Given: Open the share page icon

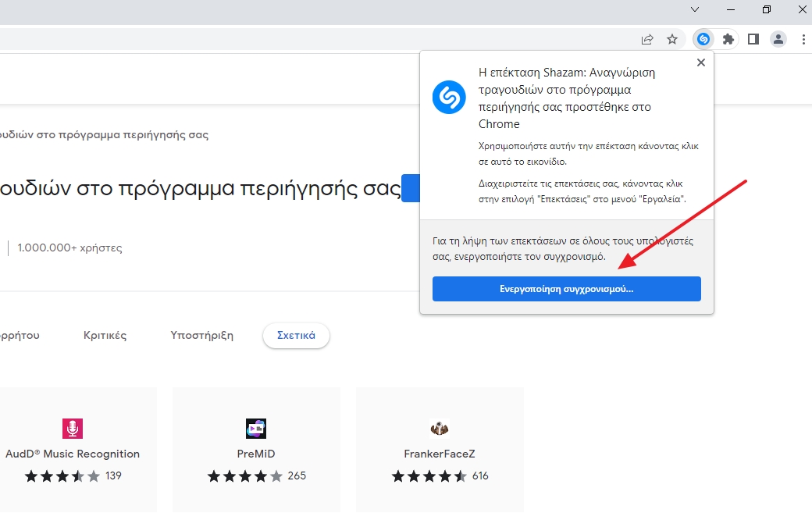Looking at the screenshot, I should [x=647, y=38].
